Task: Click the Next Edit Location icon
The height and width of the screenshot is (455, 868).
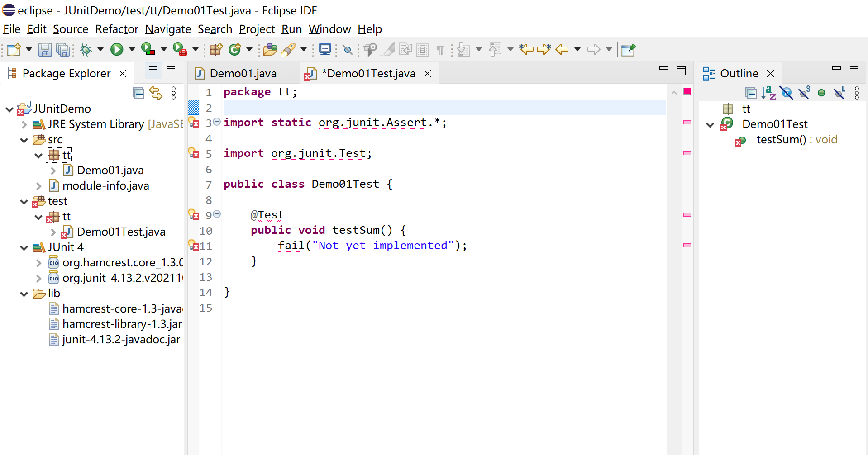Action: click(x=544, y=49)
